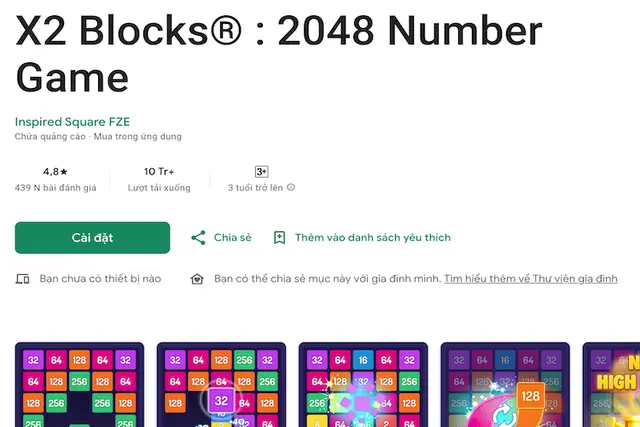This screenshot has height=427, width=640.
Task: Click the Chia sẻ share icon
Action: tap(198, 238)
